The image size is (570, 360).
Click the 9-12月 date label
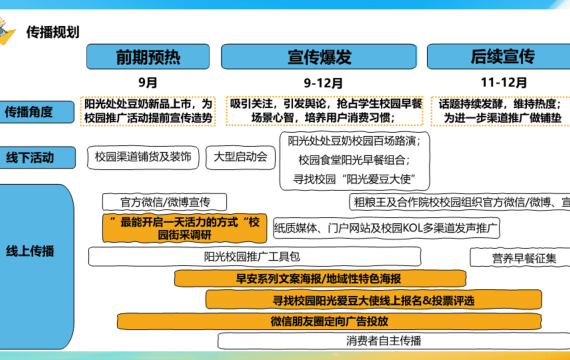coord(323,83)
